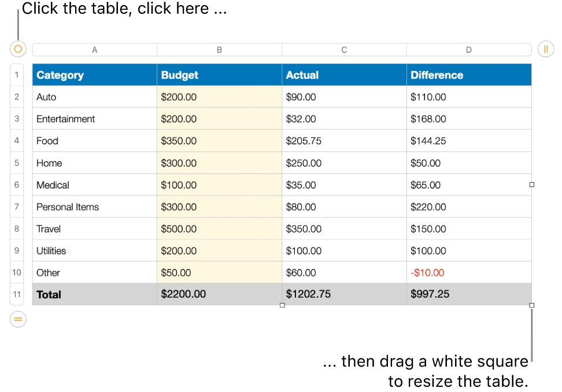
Task: Select row 11 using its row number
Action: (17, 294)
